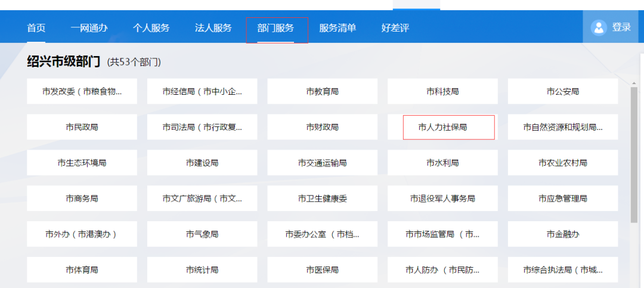This screenshot has height=288, width=644.
Task: Open 市自然资源和规划局 department card
Action: [563, 127]
